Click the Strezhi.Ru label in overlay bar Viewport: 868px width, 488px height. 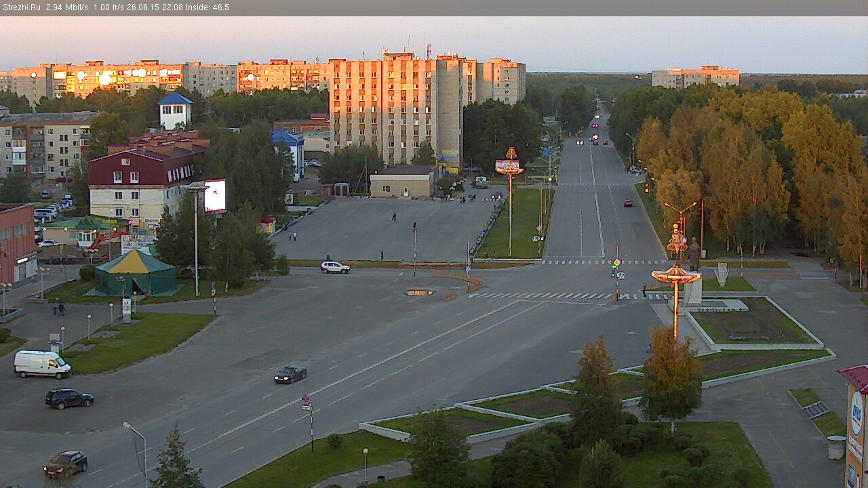tap(22, 7)
